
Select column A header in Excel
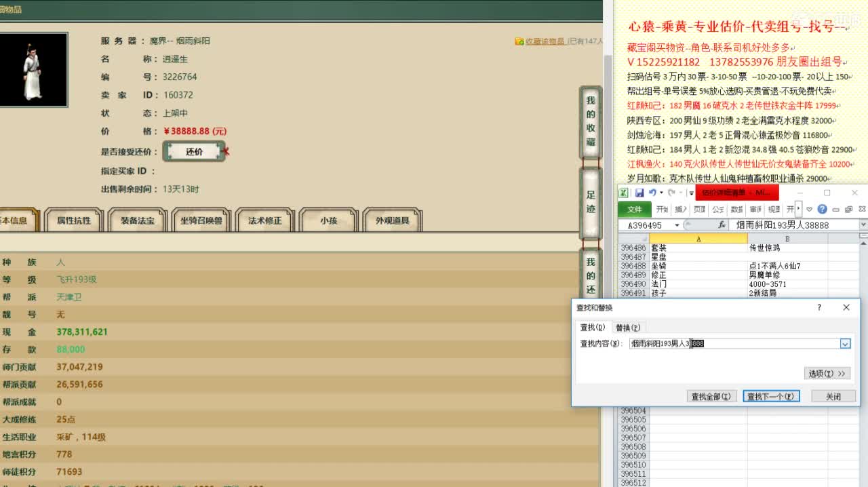(x=698, y=239)
